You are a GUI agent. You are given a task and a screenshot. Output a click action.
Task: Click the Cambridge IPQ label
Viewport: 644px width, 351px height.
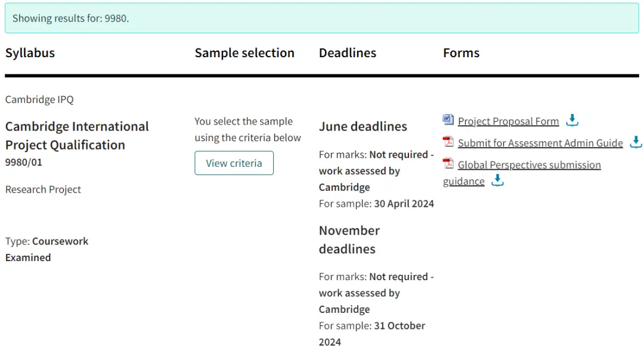(x=39, y=100)
